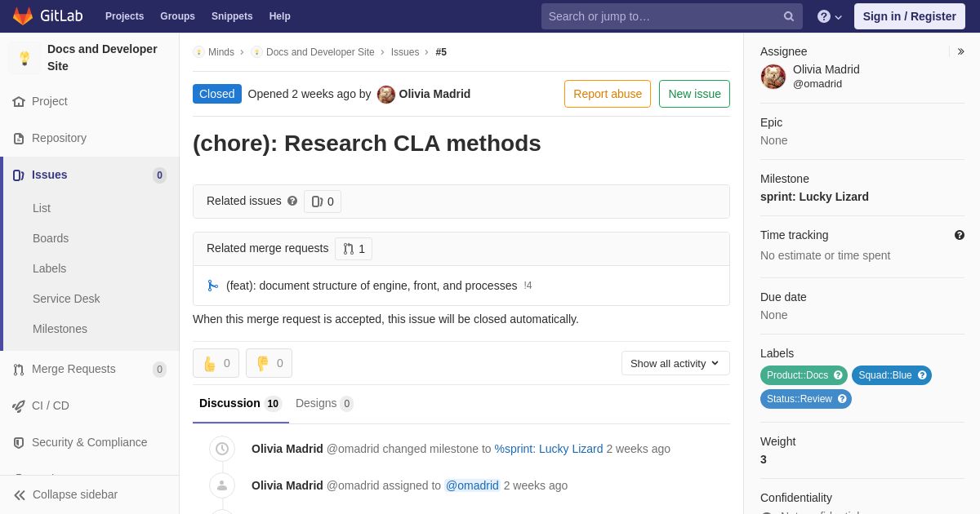The height and width of the screenshot is (514, 980).
Task: Click Sign in / Register button
Action: pos(910,16)
